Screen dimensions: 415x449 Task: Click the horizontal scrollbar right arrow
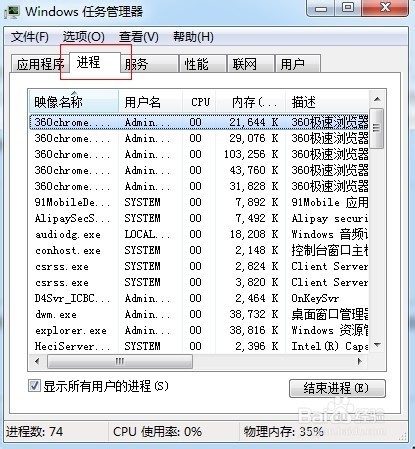coord(359,361)
